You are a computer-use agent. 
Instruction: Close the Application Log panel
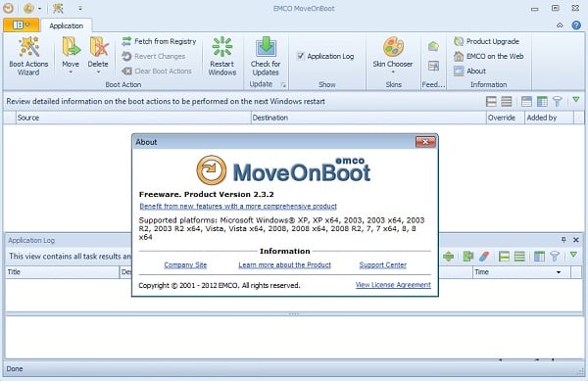[x=576, y=240]
